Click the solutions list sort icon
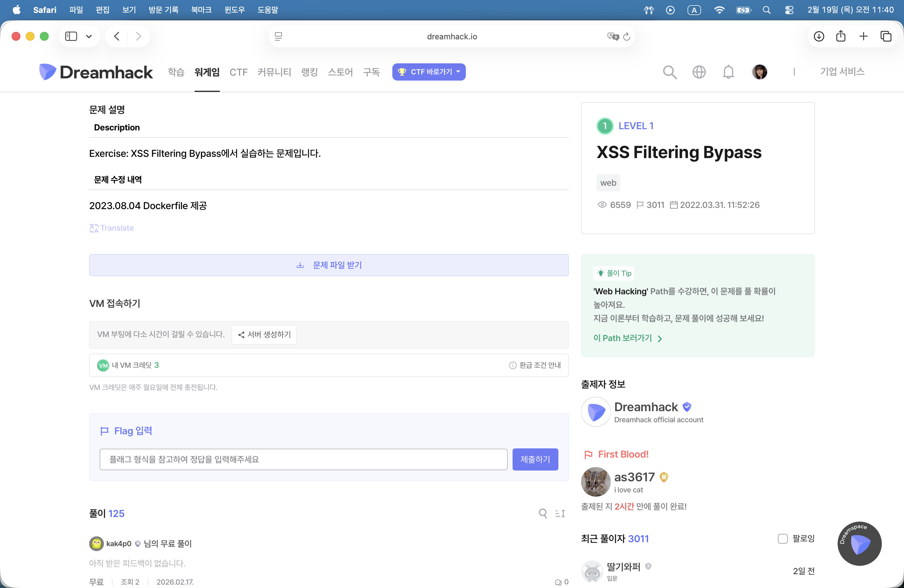 coord(560,514)
